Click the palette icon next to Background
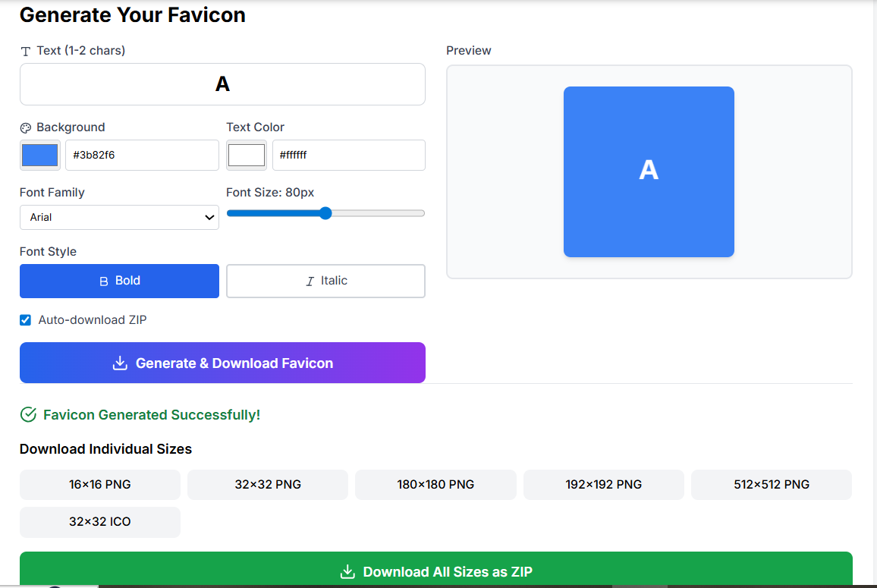This screenshot has height=588, width=877. tap(26, 127)
